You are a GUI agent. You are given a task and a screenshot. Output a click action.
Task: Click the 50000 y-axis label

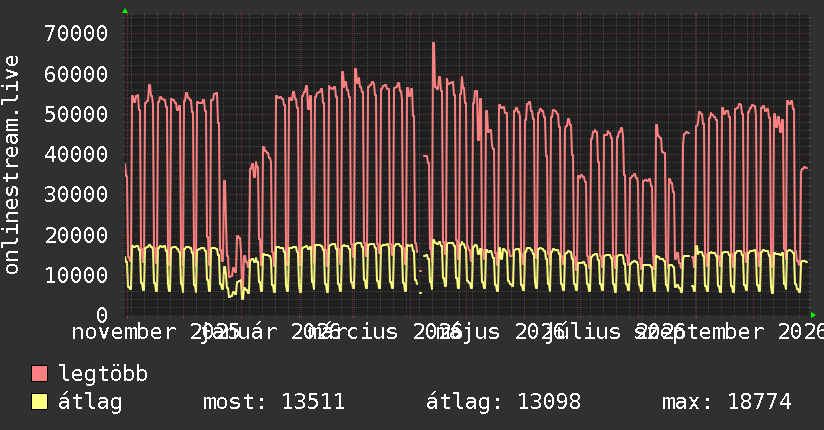76,114
